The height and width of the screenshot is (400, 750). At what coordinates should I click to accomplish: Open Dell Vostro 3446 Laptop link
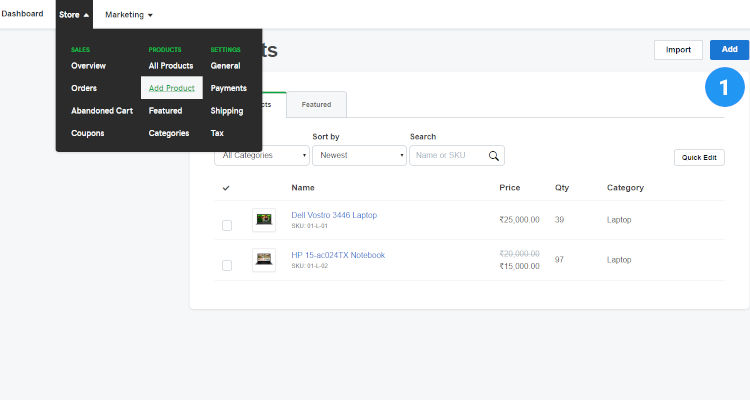334,215
